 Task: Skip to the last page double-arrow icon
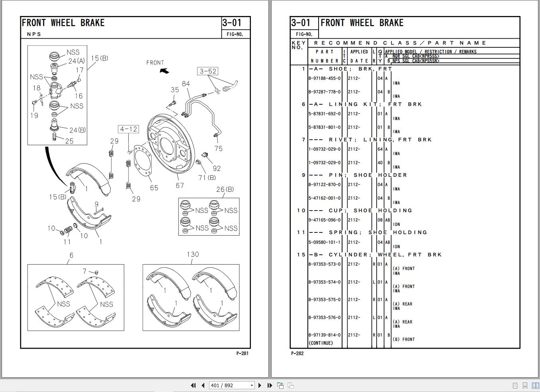(270, 385)
